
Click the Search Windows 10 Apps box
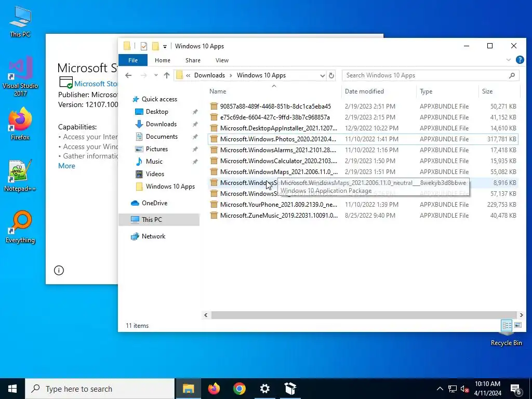pyautogui.click(x=430, y=75)
